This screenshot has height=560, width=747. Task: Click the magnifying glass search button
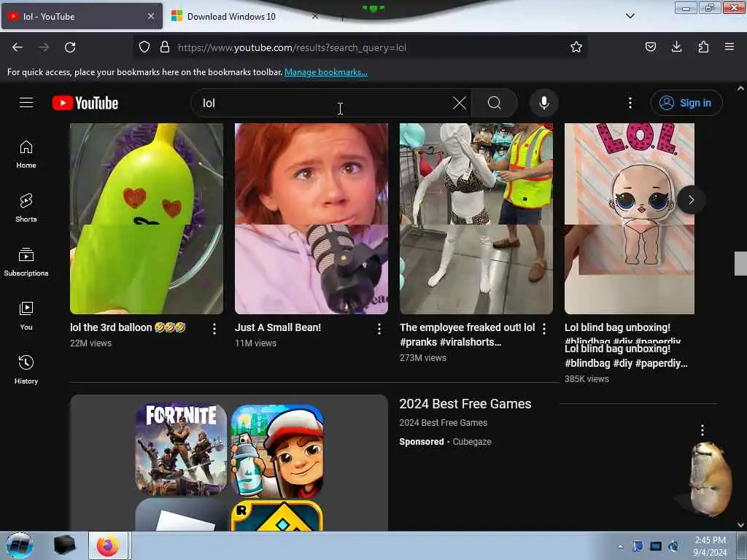coord(495,103)
